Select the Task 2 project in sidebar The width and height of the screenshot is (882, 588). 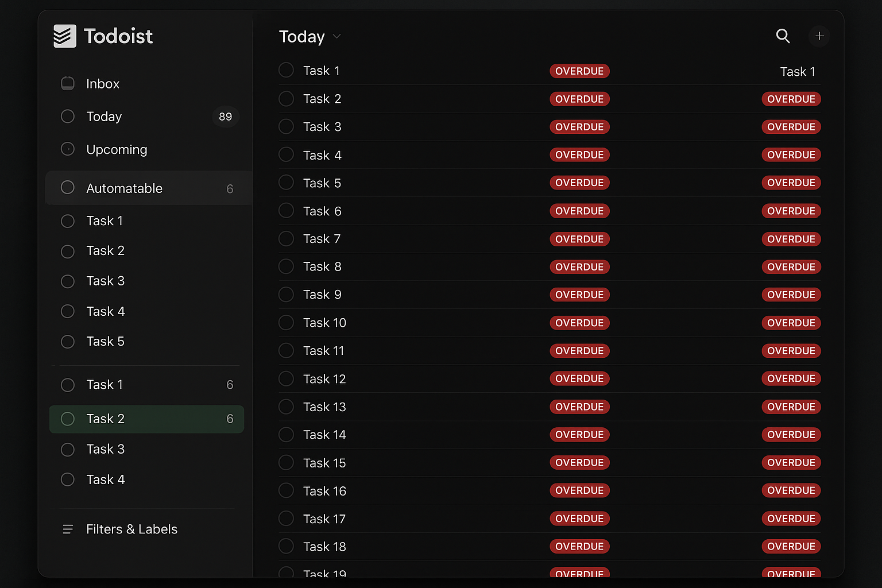[105, 419]
